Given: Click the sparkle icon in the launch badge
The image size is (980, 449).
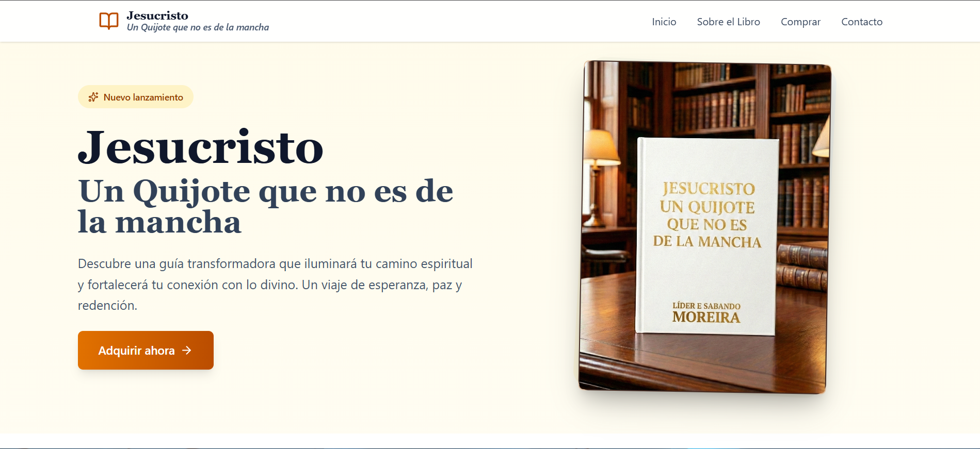Looking at the screenshot, I should [93, 97].
